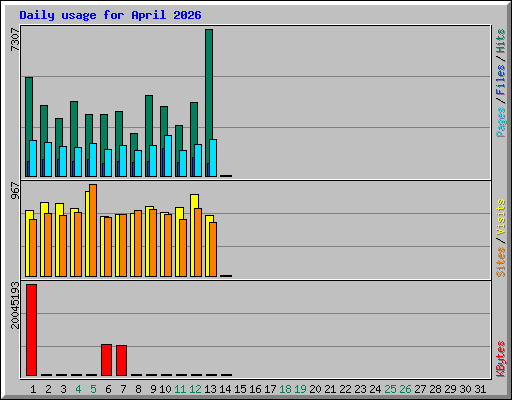
Task: Click the day 6 axis label
Action: (x=108, y=389)
